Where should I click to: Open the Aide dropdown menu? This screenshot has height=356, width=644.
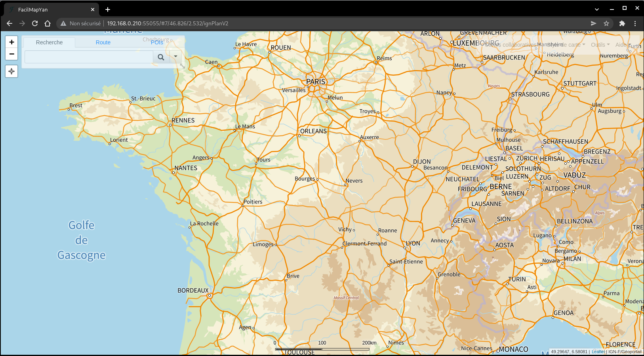pos(622,45)
